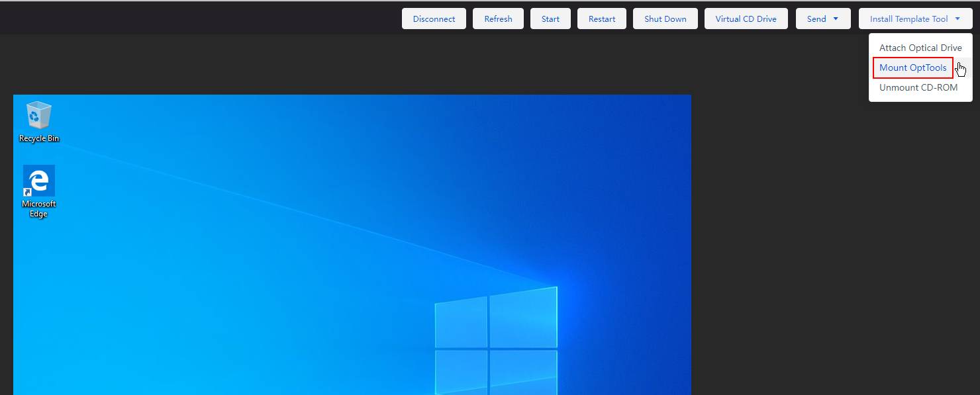Choose Attach Optical Drive menu entry
This screenshot has height=395, width=980.
920,48
